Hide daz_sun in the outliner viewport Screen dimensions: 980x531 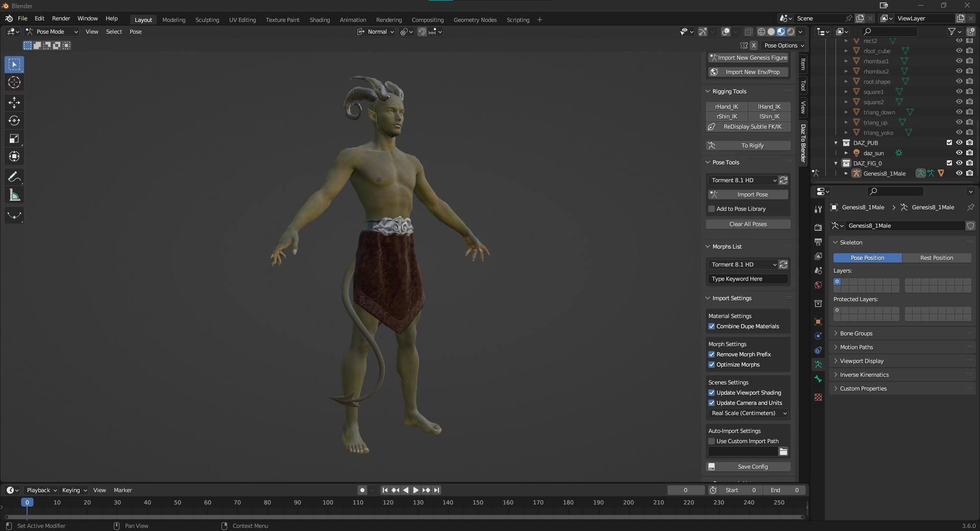959,153
